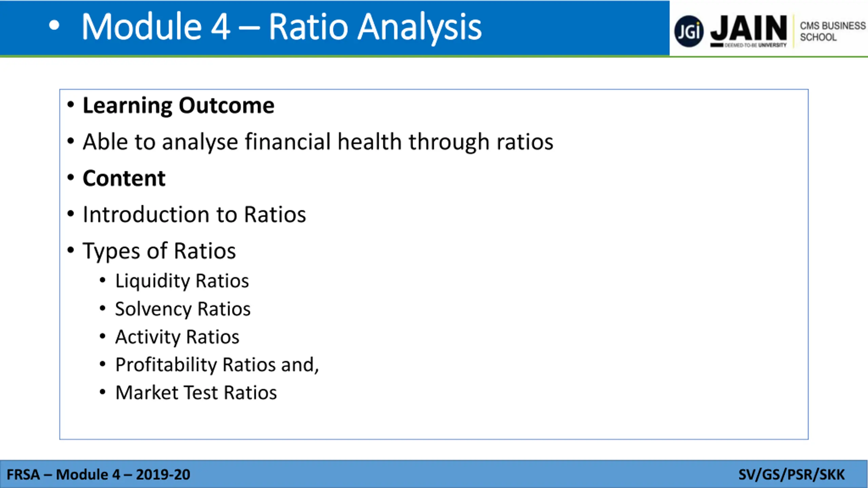
Task: Click the JAIN university wordmark
Action: pyautogui.click(x=749, y=28)
